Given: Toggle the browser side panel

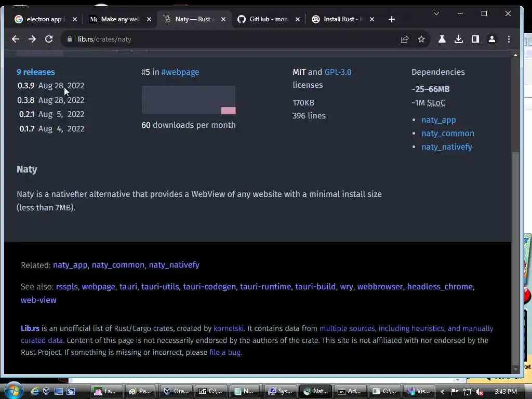Looking at the screenshot, I should click(x=475, y=39).
